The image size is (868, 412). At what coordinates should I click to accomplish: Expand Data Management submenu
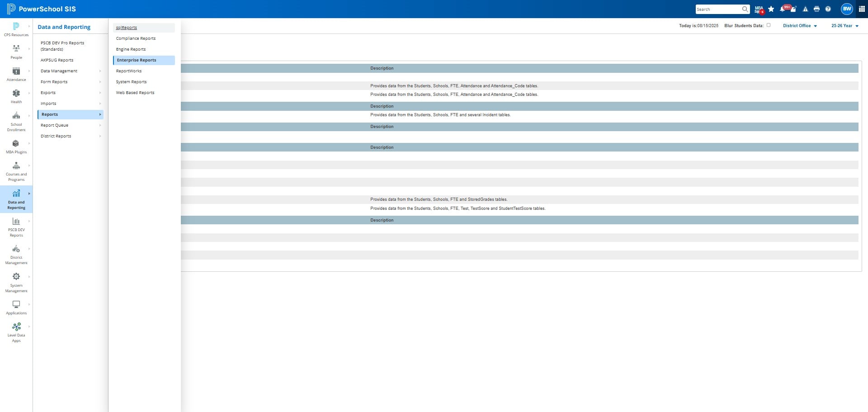(71, 71)
